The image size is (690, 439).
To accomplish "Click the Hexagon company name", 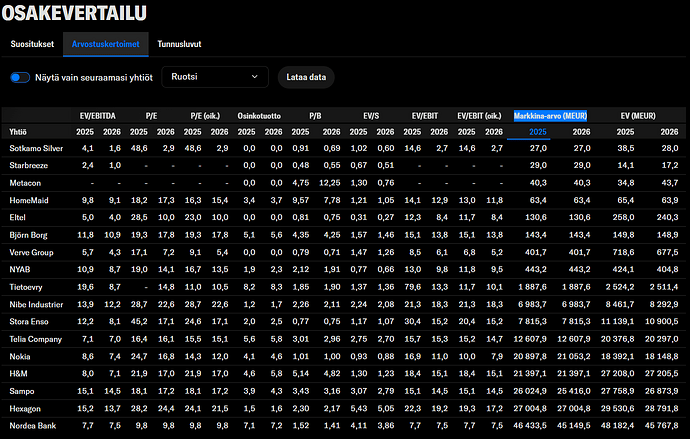I will pos(26,407).
